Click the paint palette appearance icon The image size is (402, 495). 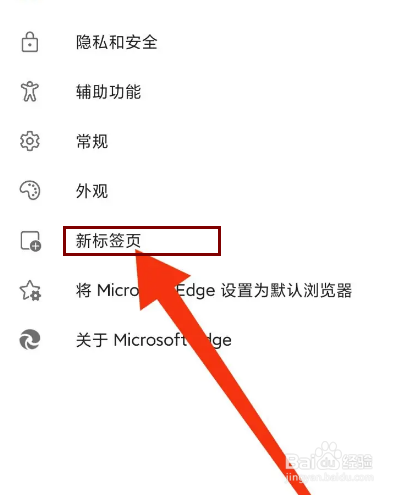click(30, 190)
